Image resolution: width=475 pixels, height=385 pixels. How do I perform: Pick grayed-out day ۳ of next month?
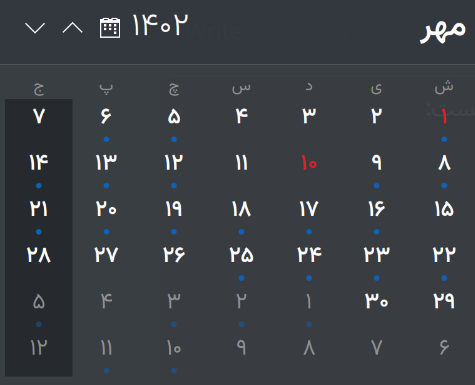coord(174,302)
